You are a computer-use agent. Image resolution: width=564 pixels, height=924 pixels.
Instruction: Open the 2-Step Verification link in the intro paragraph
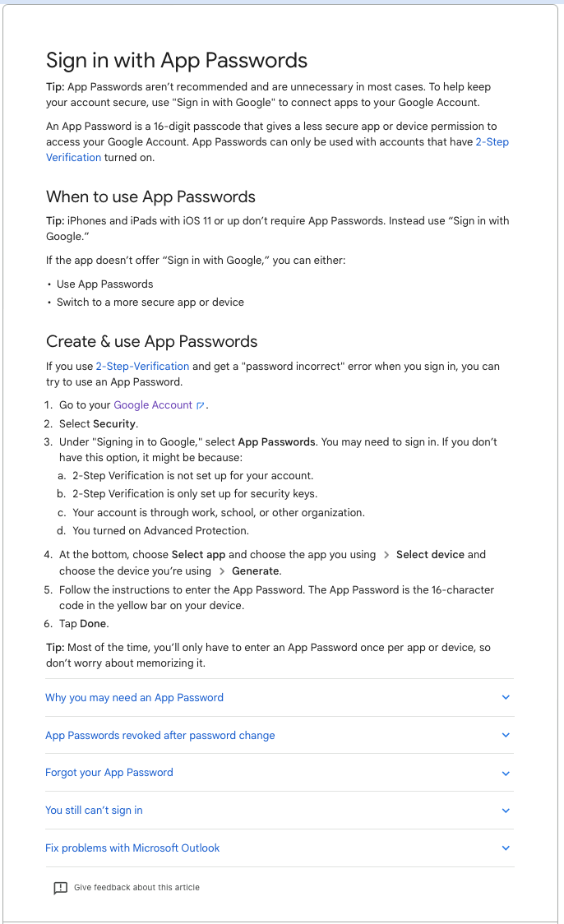click(x=492, y=142)
